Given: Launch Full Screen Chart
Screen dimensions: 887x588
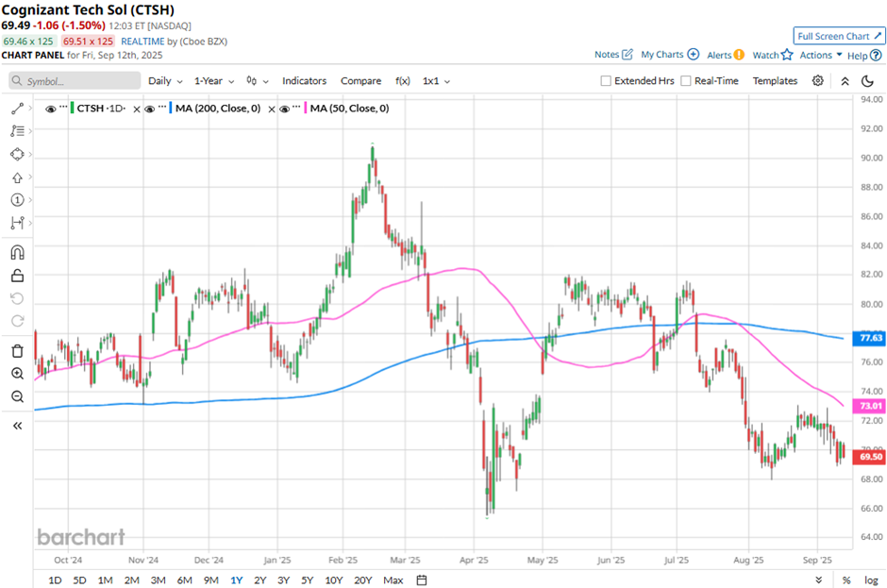Looking at the screenshot, I should pyautogui.click(x=839, y=36).
